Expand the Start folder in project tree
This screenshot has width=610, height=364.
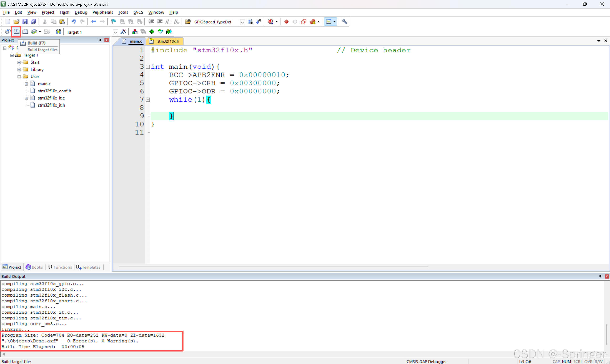pos(19,62)
